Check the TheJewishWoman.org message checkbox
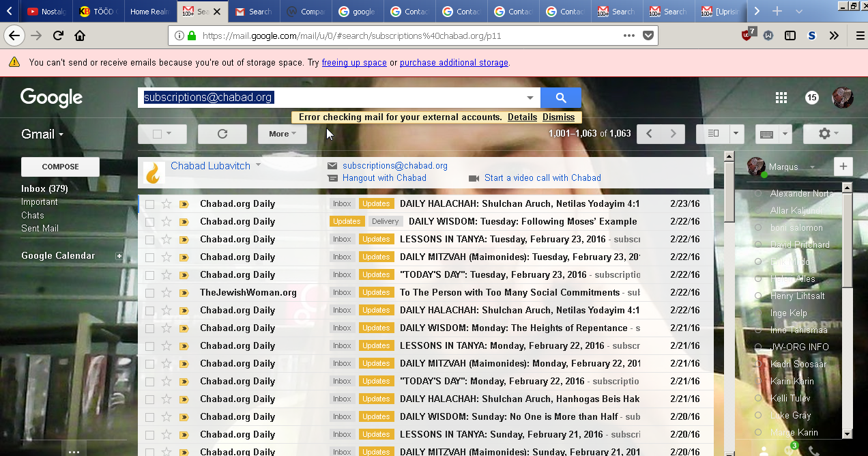 tap(149, 292)
